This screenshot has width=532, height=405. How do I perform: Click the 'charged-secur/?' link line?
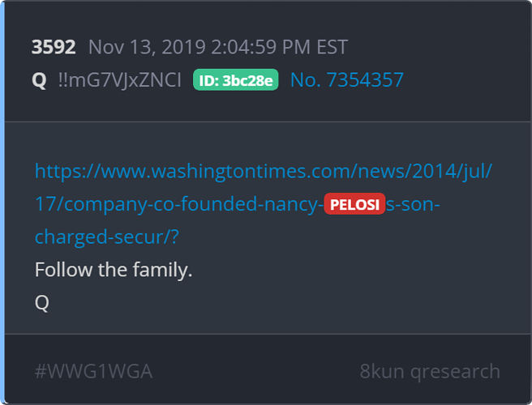tap(106, 237)
